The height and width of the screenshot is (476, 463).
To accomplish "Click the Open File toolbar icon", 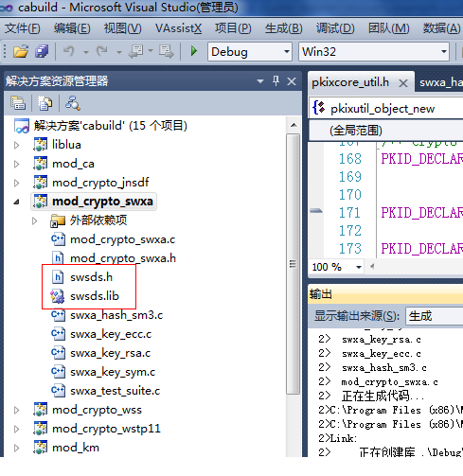I will [x=21, y=51].
